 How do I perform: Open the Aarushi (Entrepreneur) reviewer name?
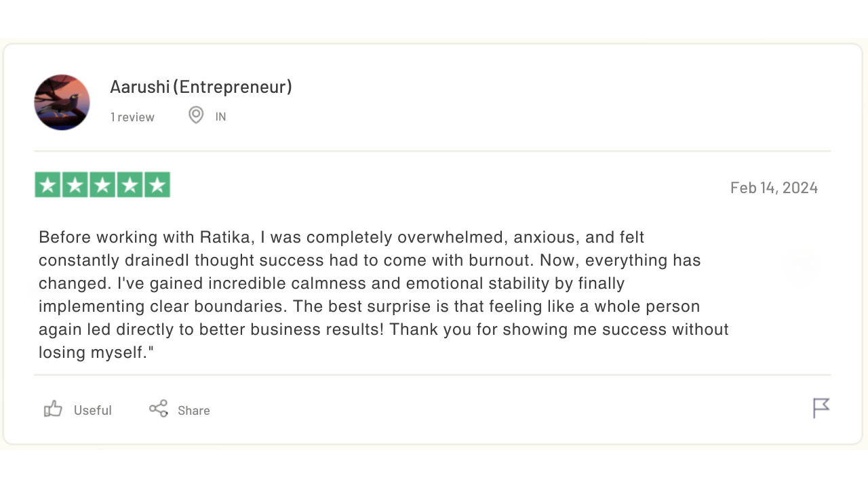pyautogui.click(x=201, y=87)
